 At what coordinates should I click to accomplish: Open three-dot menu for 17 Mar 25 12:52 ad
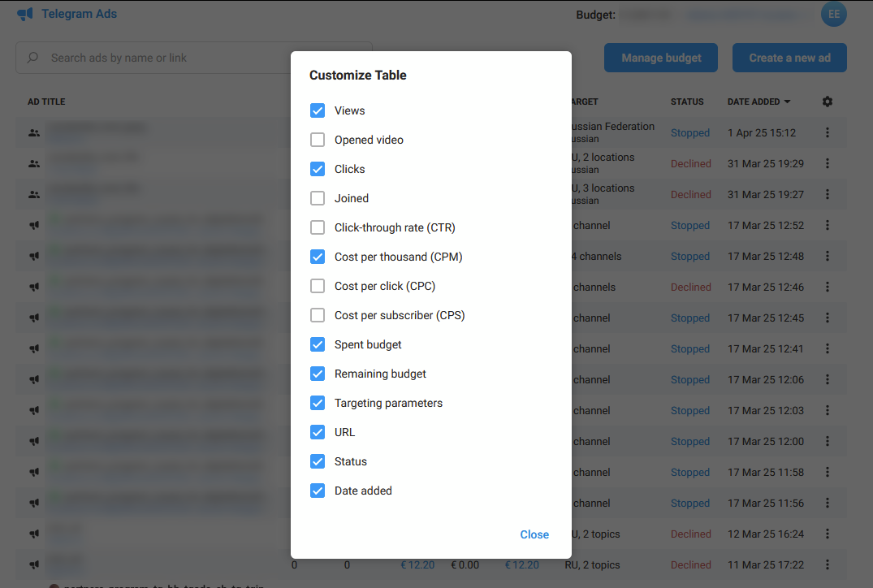pyautogui.click(x=827, y=225)
